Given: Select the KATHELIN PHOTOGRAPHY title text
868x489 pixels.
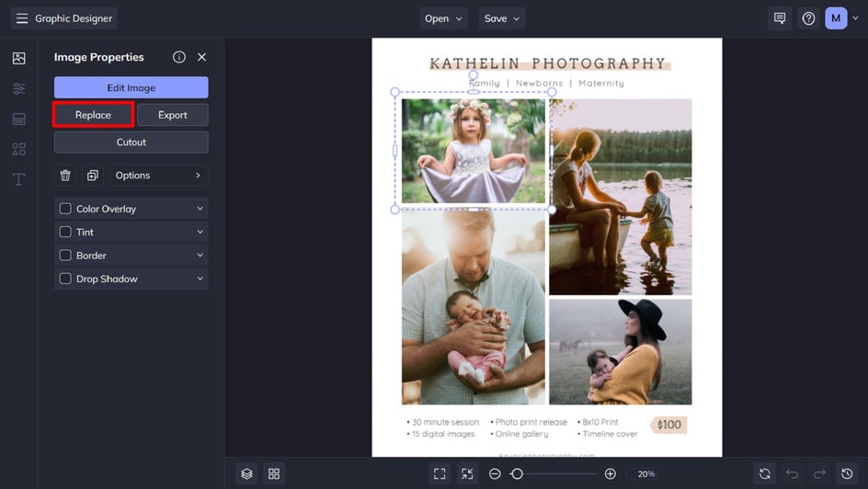Looking at the screenshot, I should click(547, 63).
